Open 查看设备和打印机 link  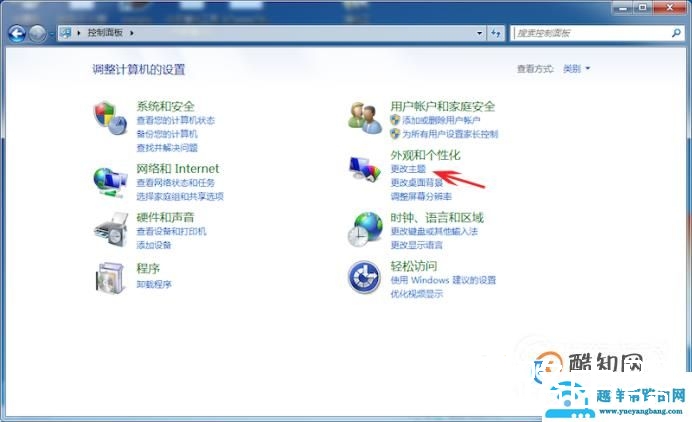171,231
